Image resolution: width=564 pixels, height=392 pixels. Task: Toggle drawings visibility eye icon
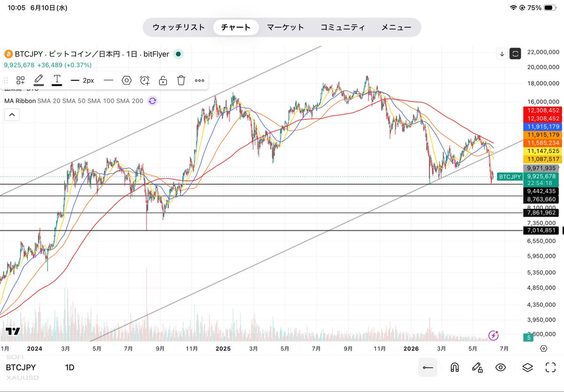pyautogui.click(x=501, y=367)
